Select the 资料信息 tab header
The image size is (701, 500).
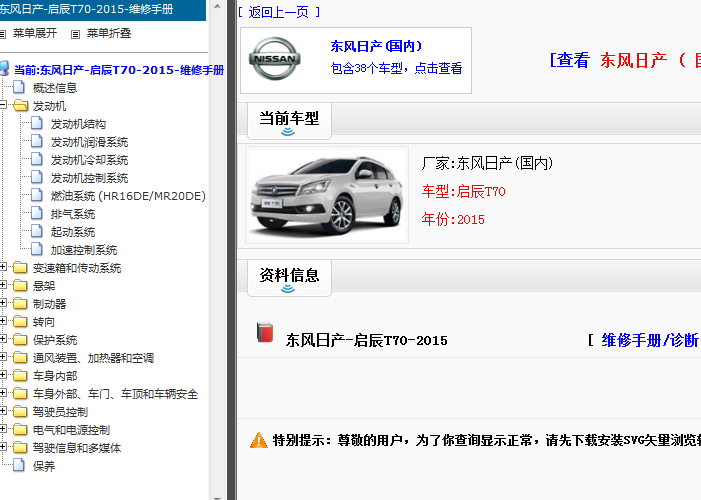pyautogui.click(x=289, y=277)
